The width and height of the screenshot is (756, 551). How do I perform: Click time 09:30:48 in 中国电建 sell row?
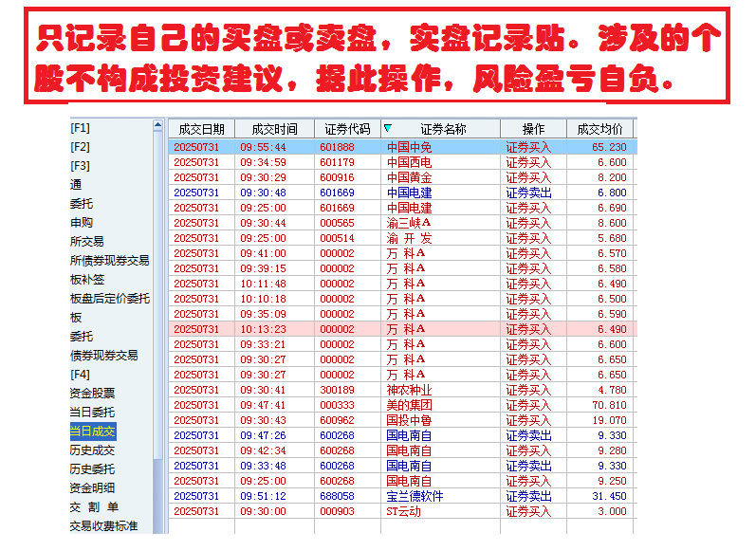point(264,193)
